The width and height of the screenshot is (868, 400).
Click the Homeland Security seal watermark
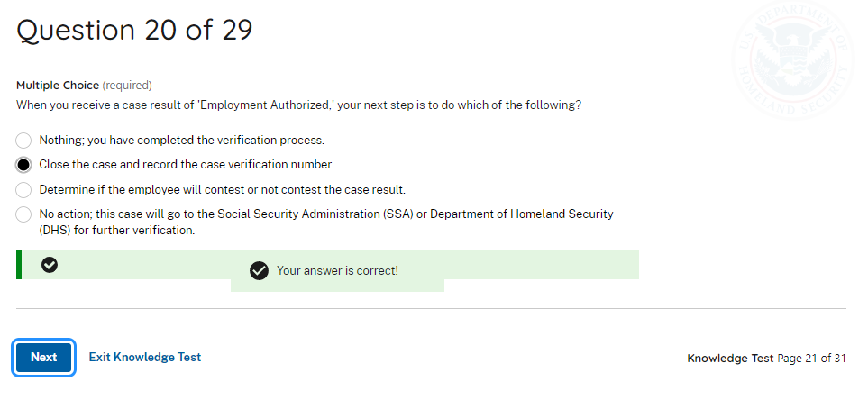click(x=794, y=59)
